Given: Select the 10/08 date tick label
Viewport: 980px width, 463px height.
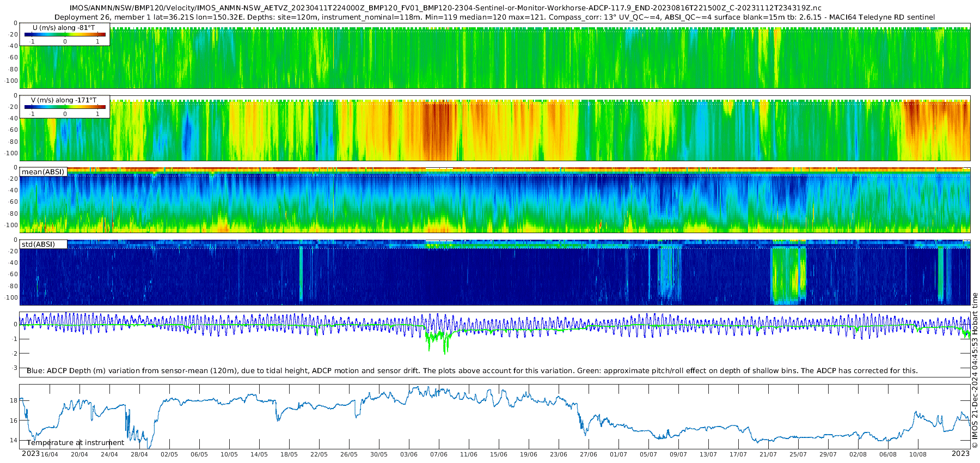Looking at the screenshot, I should pyautogui.click(x=918, y=454).
